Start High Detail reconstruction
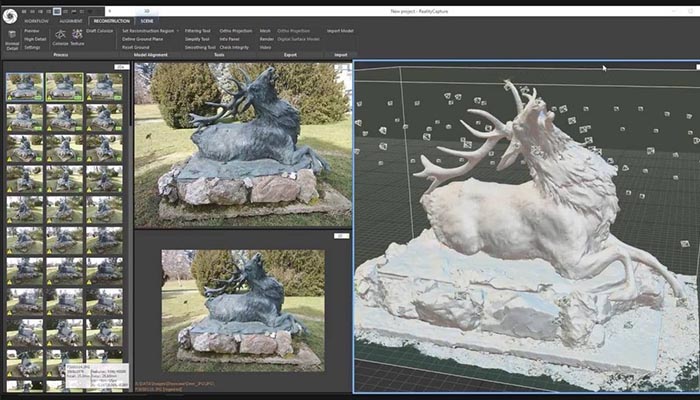 [x=35, y=39]
